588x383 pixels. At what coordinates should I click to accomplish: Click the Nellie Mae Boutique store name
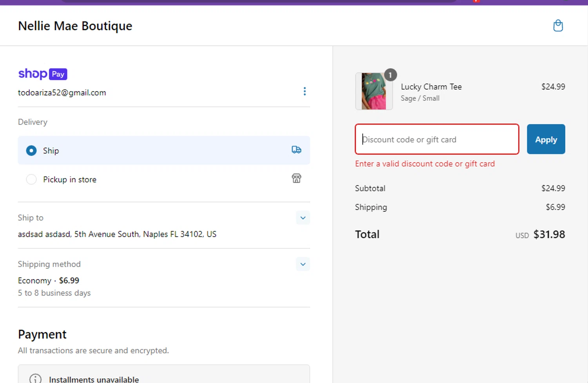75,26
